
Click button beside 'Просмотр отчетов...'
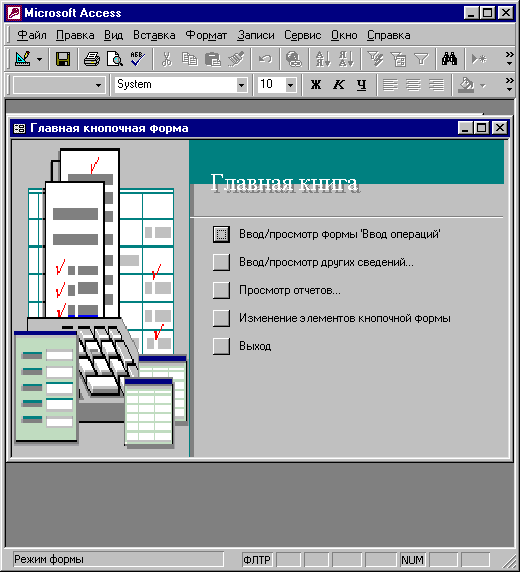coord(221,290)
